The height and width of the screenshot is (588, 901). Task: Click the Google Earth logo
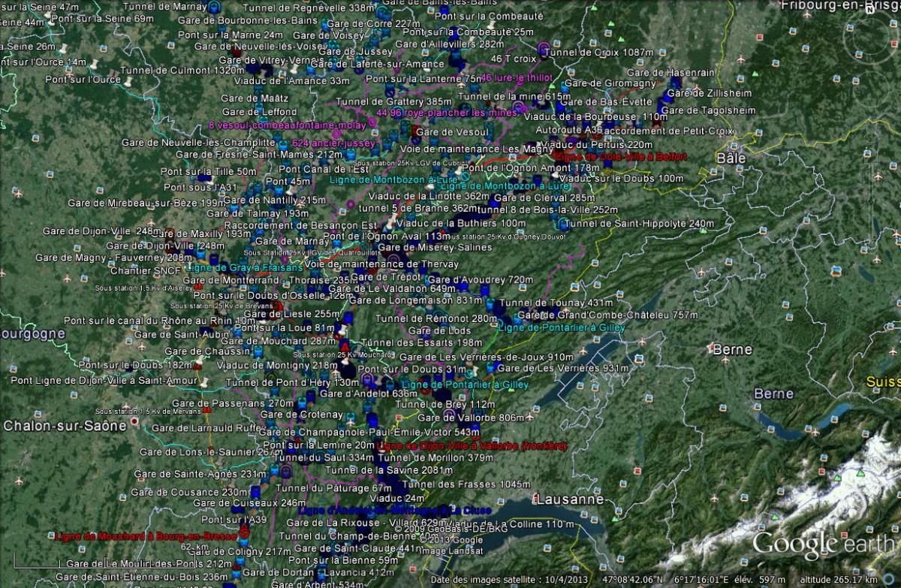click(822, 543)
